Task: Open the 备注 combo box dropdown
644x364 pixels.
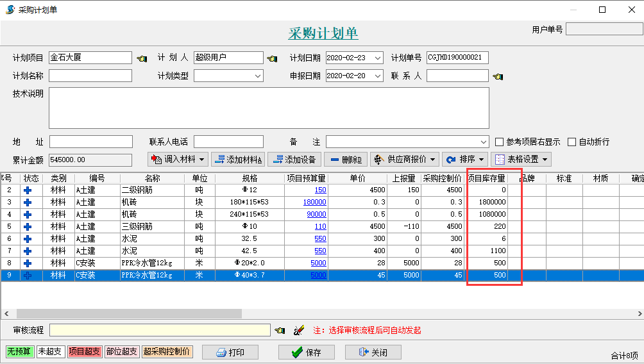Action: (483, 142)
